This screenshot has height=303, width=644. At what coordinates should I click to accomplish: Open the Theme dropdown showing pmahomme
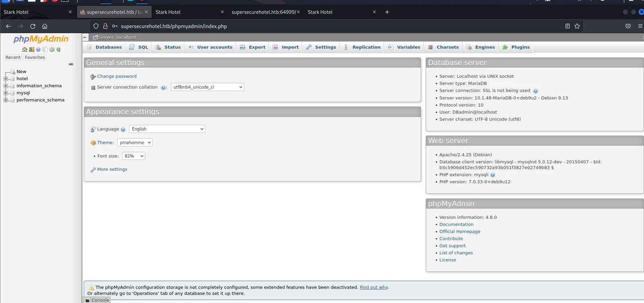point(135,143)
